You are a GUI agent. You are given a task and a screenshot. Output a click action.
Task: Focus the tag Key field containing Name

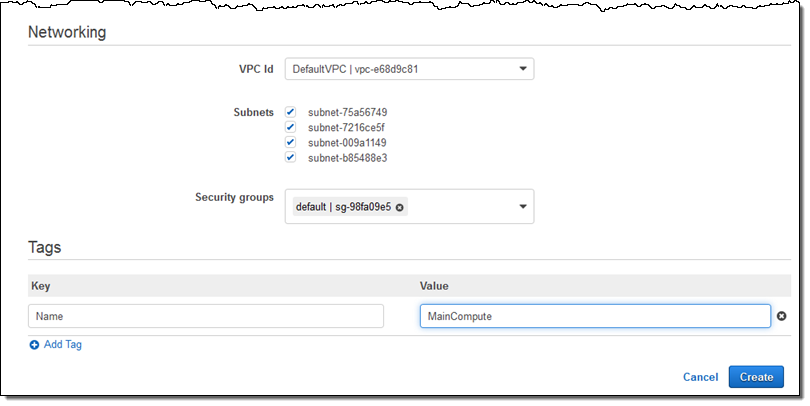coord(206,316)
